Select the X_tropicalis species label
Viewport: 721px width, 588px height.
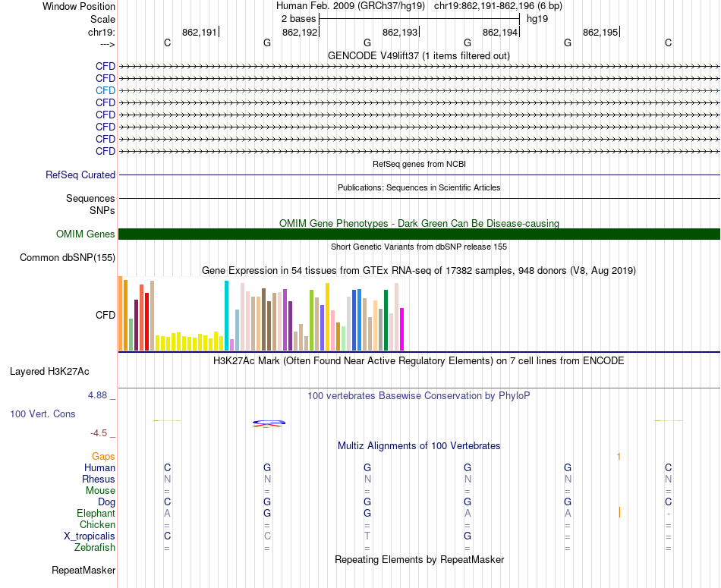(90, 536)
